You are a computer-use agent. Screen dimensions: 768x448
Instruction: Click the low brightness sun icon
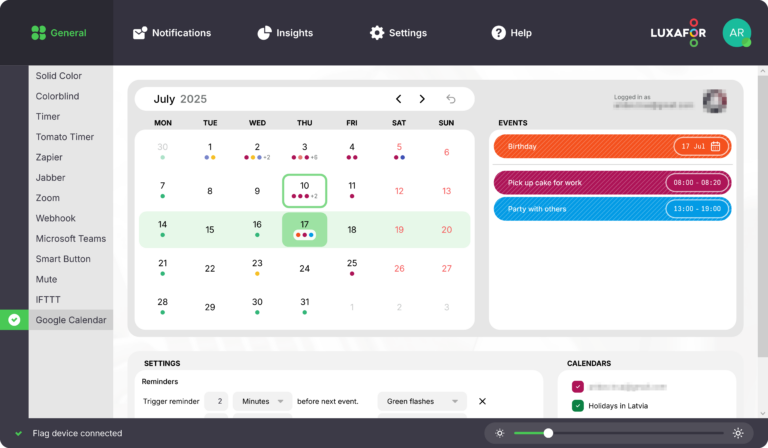499,433
